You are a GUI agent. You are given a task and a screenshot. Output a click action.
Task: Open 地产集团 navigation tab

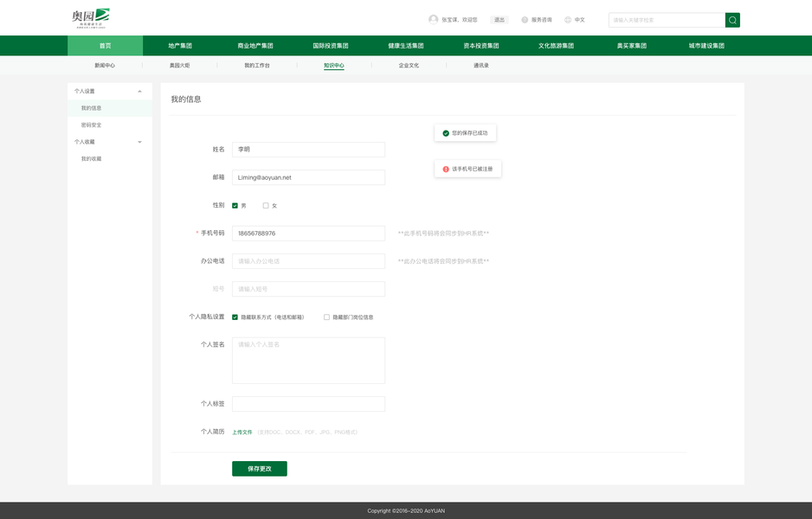180,46
